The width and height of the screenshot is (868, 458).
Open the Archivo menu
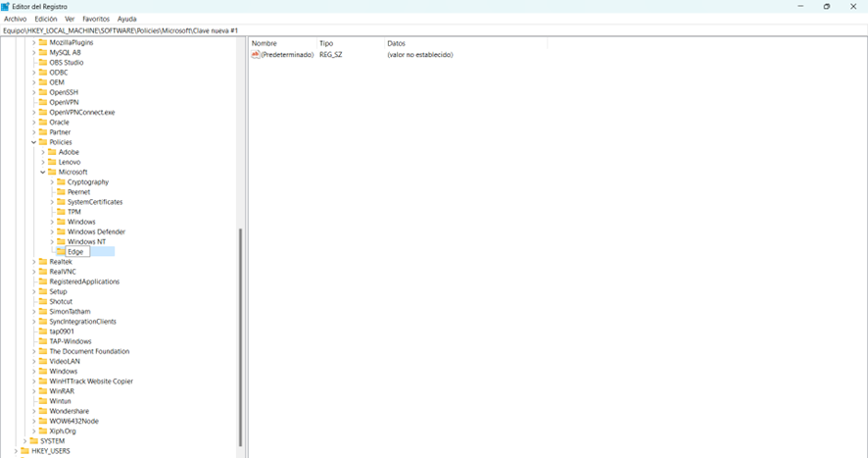pyautogui.click(x=15, y=19)
